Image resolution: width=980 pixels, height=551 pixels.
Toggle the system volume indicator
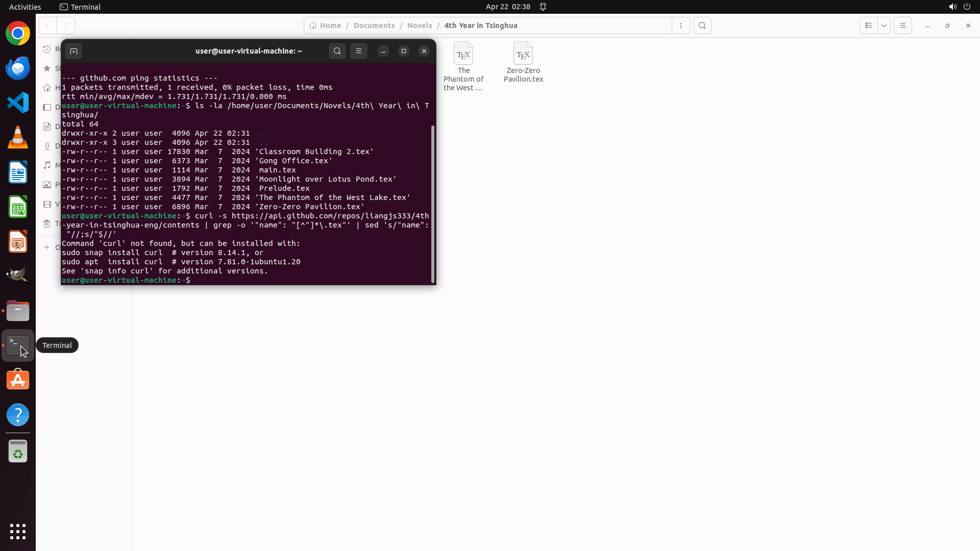point(952,7)
